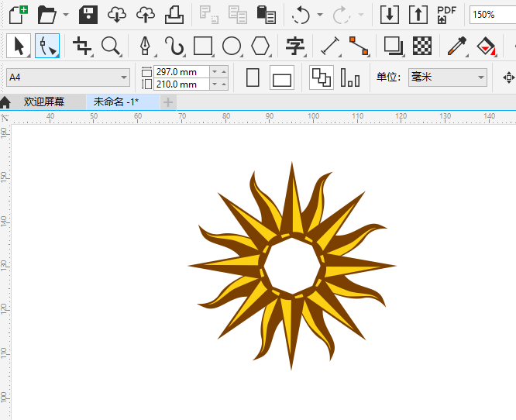
Task: Click the Import icon with the down arrow
Action: [x=390, y=15]
